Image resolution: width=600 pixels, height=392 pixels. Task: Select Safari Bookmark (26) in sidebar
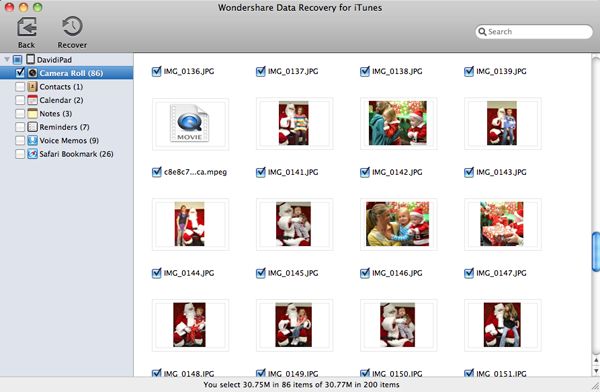pos(76,154)
